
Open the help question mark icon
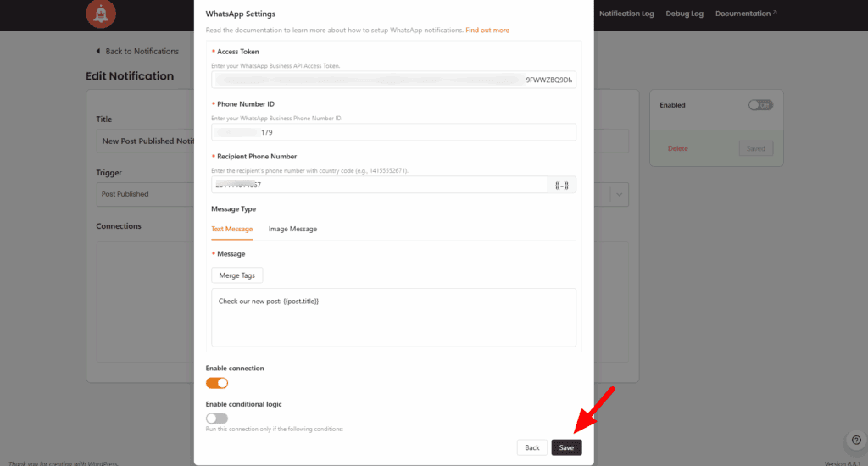(x=856, y=441)
